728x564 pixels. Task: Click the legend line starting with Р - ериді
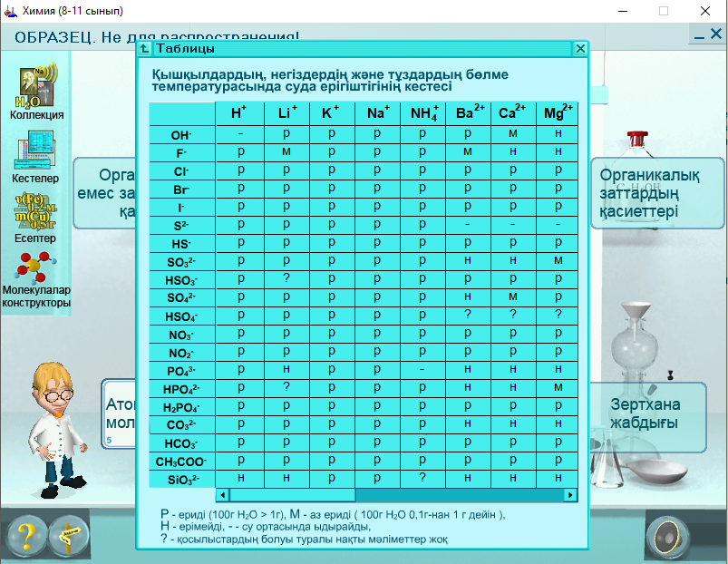pyautogui.click(x=333, y=514)
